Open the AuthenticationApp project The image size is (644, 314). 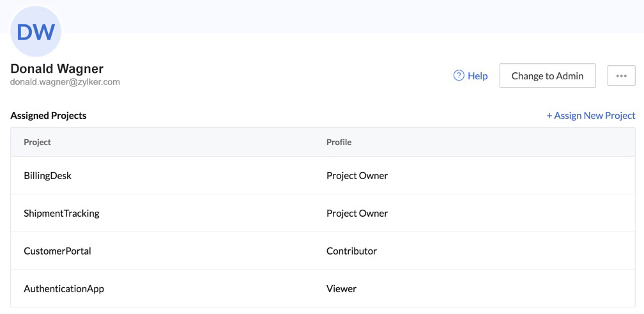(x=64, y=288)
